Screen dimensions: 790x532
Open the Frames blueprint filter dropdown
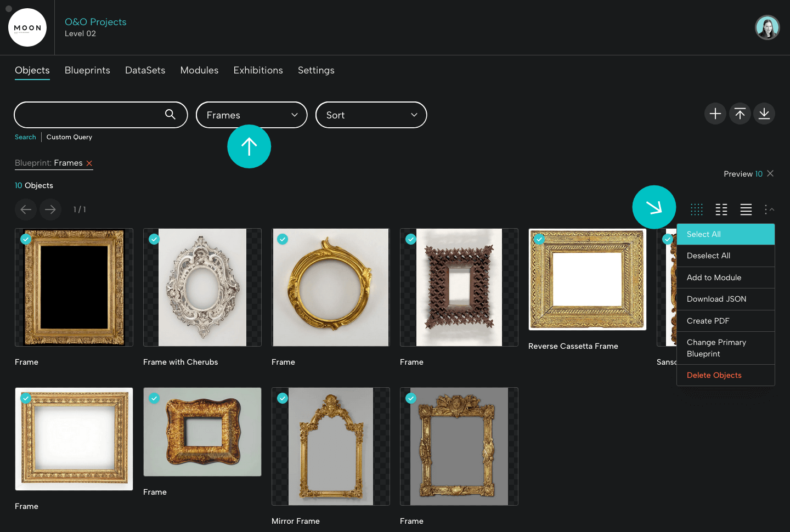[x=251, y=115]
